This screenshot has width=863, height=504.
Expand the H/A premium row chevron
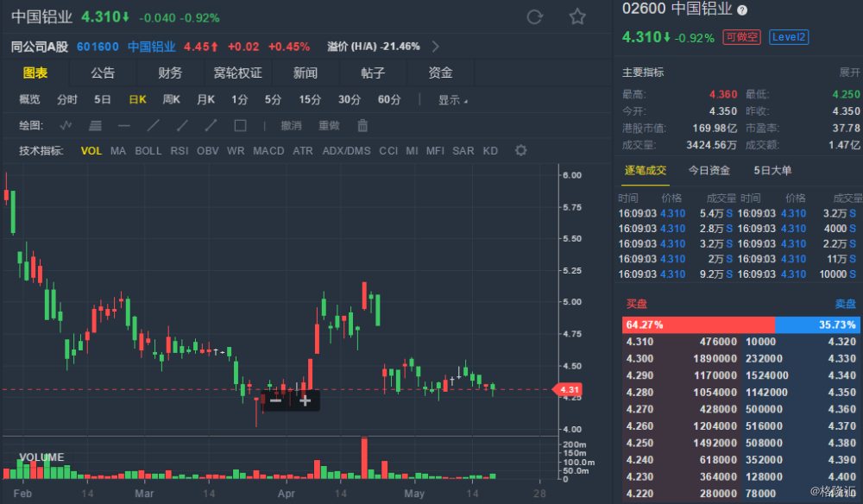click(435, 47)
